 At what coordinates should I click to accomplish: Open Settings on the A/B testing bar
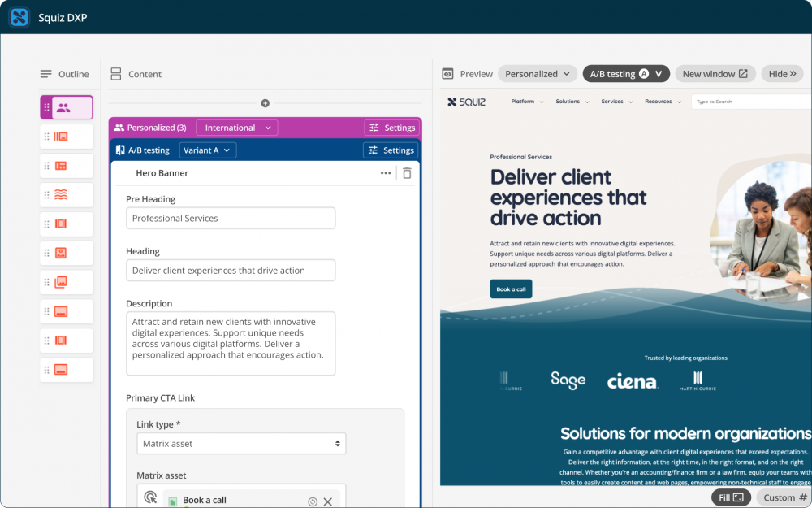[x=392, y=150]
